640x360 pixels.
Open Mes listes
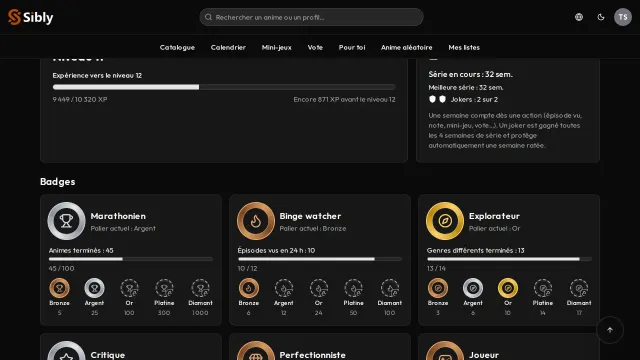(x=464, y=47)
